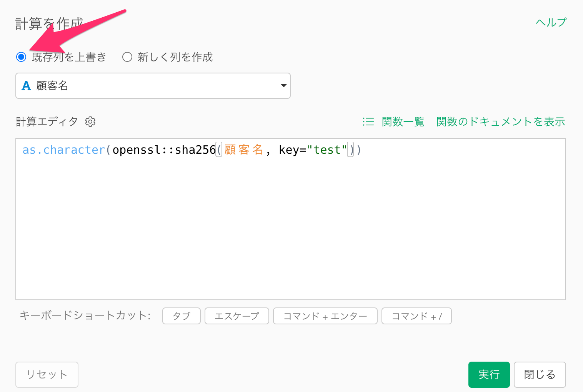Click empty area of calculation editor

(x=290, y=231)
